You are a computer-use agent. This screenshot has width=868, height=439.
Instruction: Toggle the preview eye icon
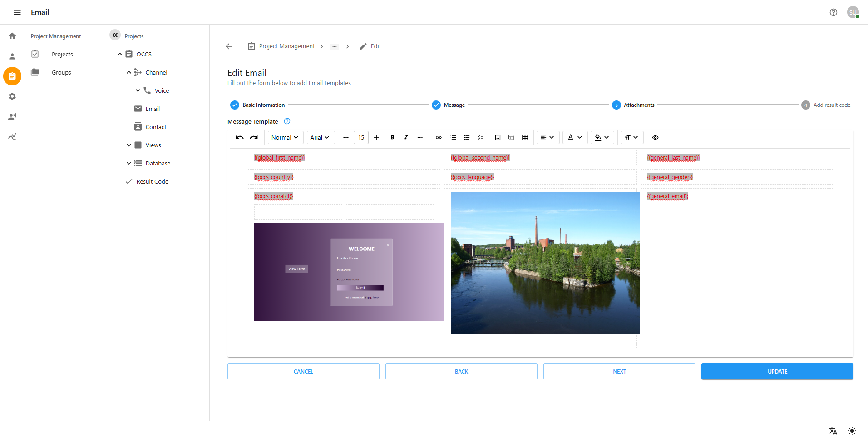pos(655,137)
